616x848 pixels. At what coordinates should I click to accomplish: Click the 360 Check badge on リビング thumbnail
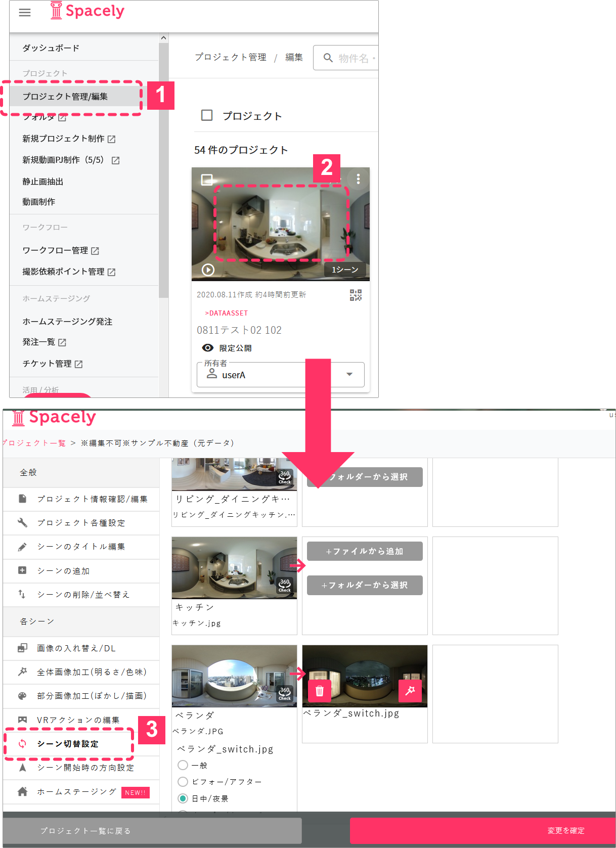coord(285,477)
